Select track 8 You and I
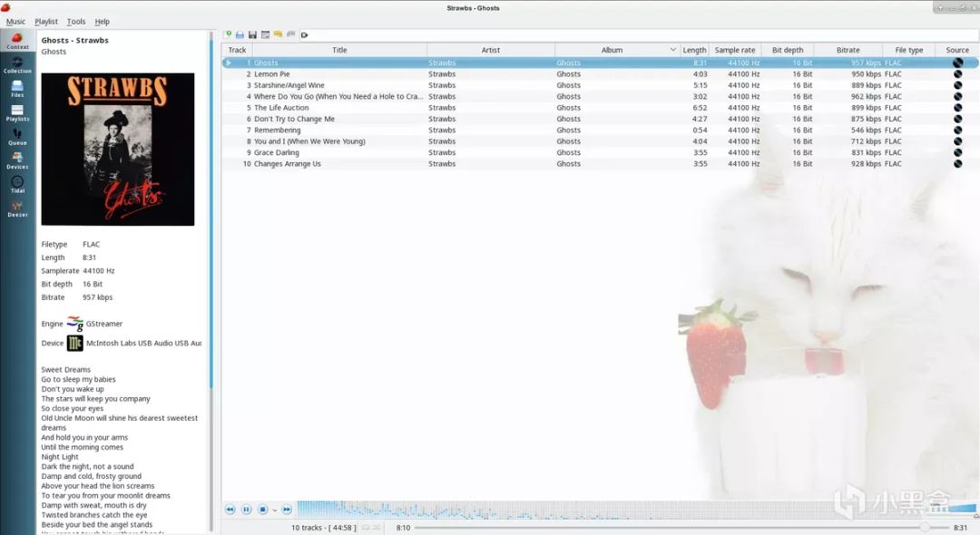The image size is (980, 535). (x=600, y=141)
